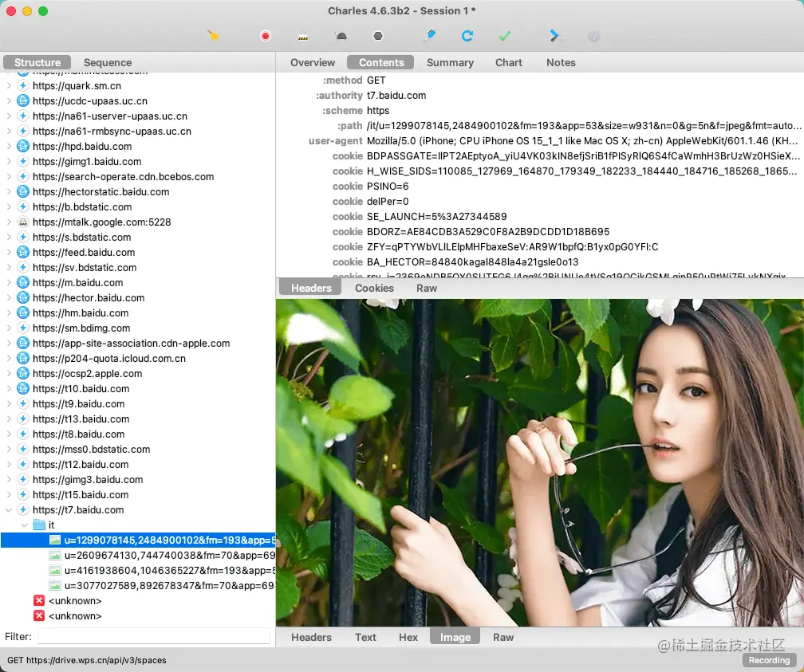This screenshot has height=672, width=804.
Task: Click lightning icon of https://mss0.bdstatic.com
Action: (23, 449)
